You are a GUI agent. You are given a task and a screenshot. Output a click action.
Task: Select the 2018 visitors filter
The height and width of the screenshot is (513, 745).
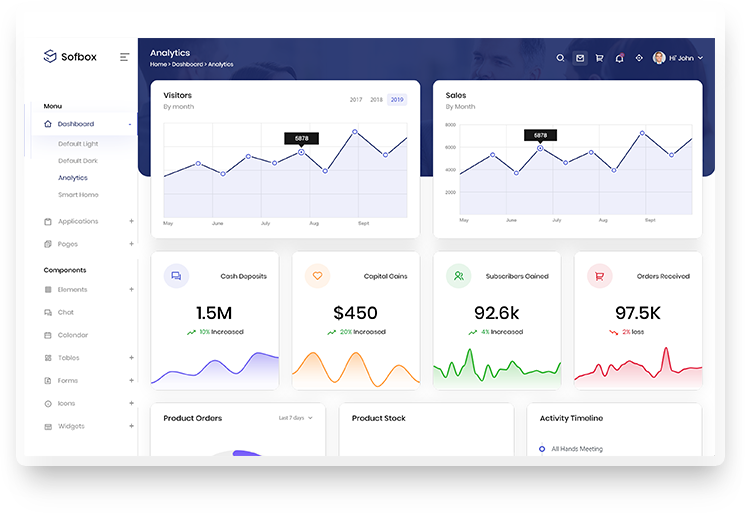tap(376, 100)
